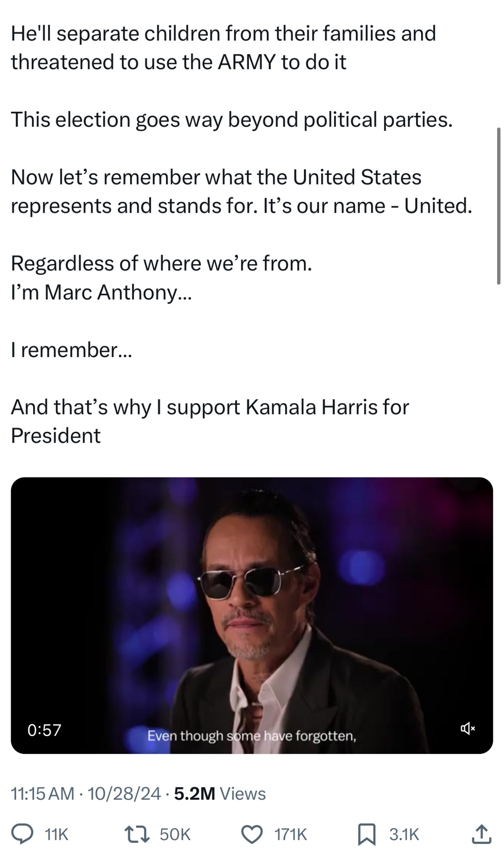Viewport: 504px width, 860px height.
Task: Open the share menu with the upload-arrow icon
Action: [481, 834]
